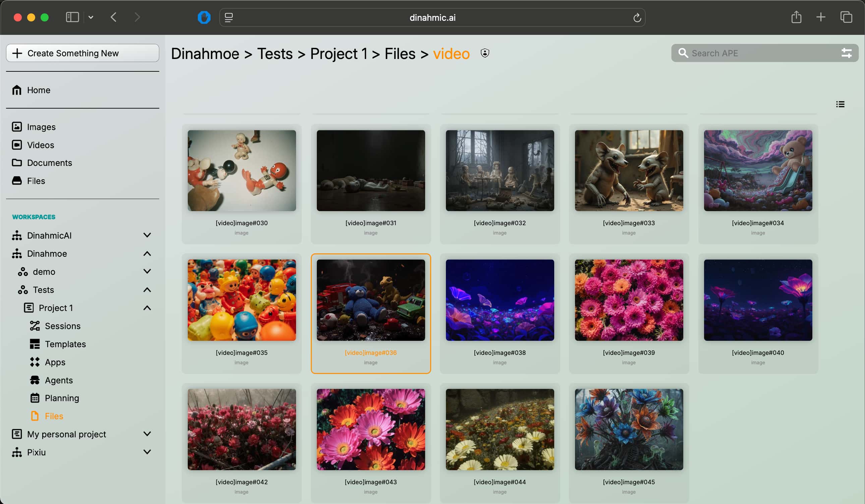Navigate to Tests breadcrumb link
Viewport: 865px width, 504px height.
[x=275, y=54]
